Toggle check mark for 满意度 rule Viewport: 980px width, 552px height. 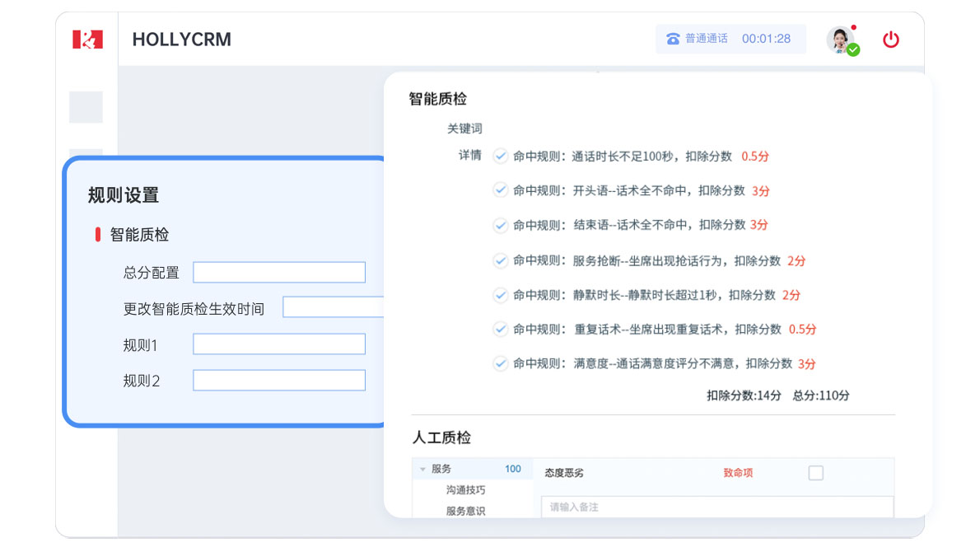coord(500,363)
